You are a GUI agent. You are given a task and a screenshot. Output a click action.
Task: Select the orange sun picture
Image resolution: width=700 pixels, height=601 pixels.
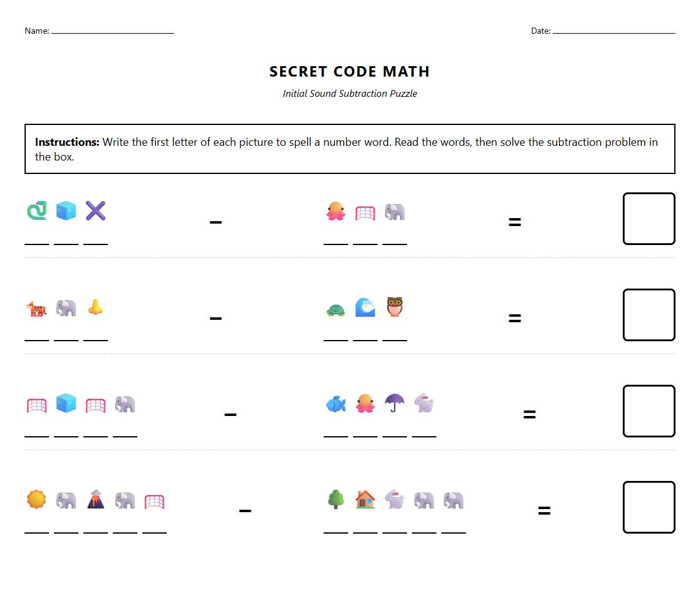tap(37, 499)
